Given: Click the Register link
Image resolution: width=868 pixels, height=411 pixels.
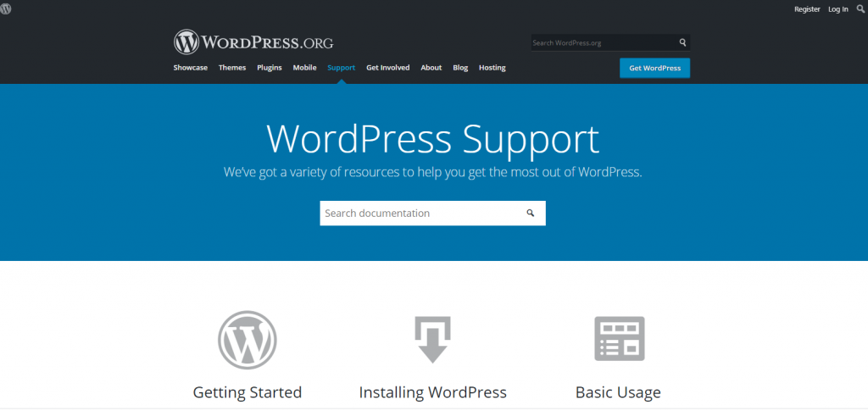Looking at the screenshot, I should pos(807,9).
